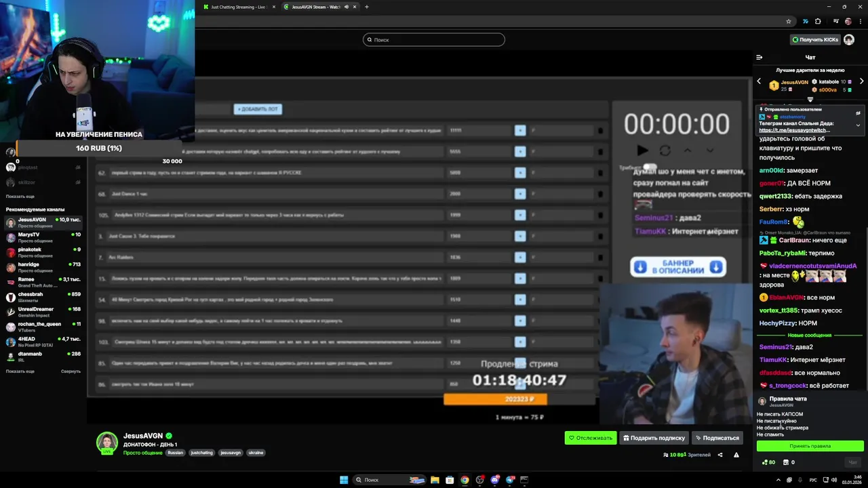This screenshot has width=868, height=488.
Task: Open a new browser tab with plus button
Action: click(x=367, y=7)
